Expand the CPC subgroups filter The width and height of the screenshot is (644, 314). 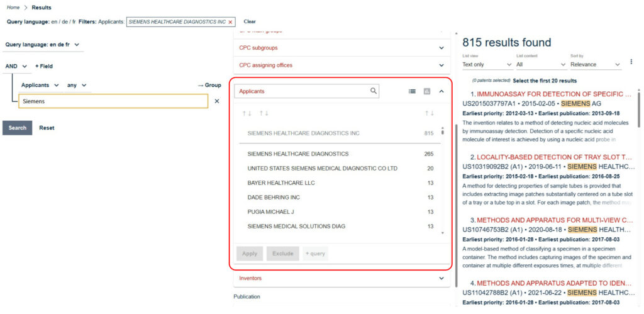[340, 48]
